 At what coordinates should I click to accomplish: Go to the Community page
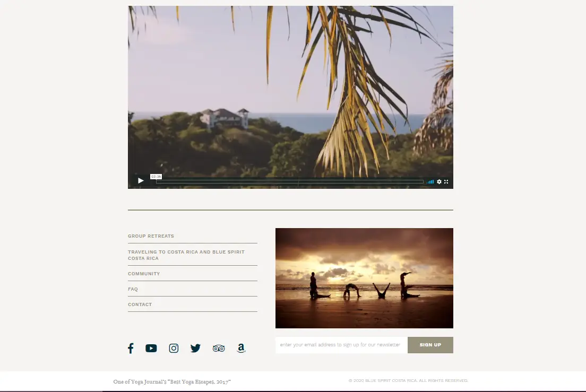click(144, 274)
